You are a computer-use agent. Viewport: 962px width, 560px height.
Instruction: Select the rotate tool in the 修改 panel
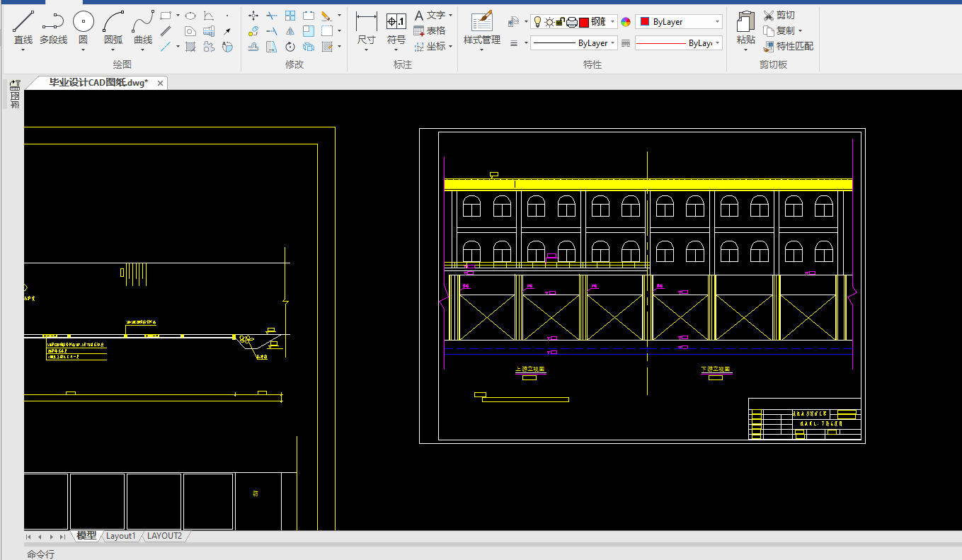pos(290,47)
